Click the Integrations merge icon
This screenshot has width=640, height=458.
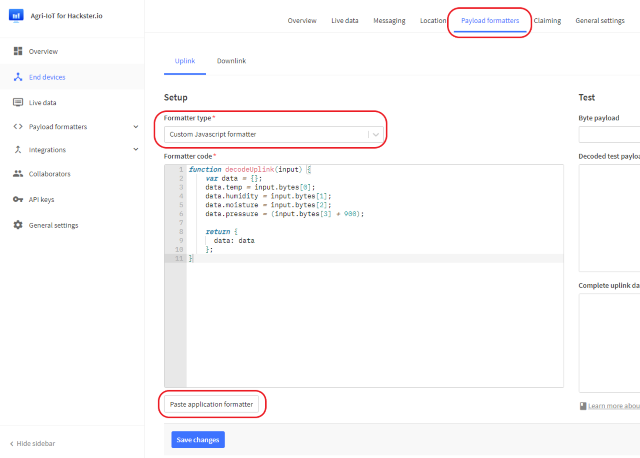click(x=18, y=149)
